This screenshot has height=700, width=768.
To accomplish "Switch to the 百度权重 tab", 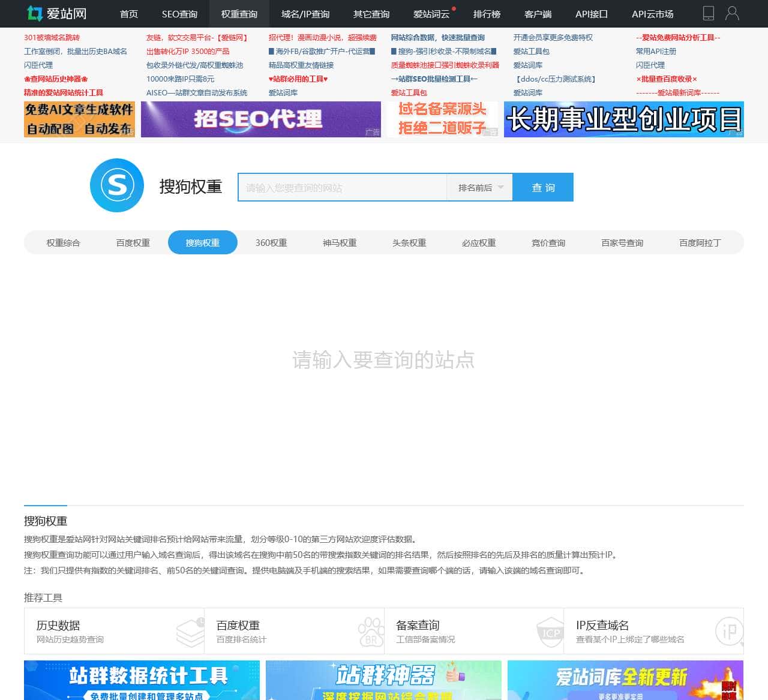I will tap(133, 243).
